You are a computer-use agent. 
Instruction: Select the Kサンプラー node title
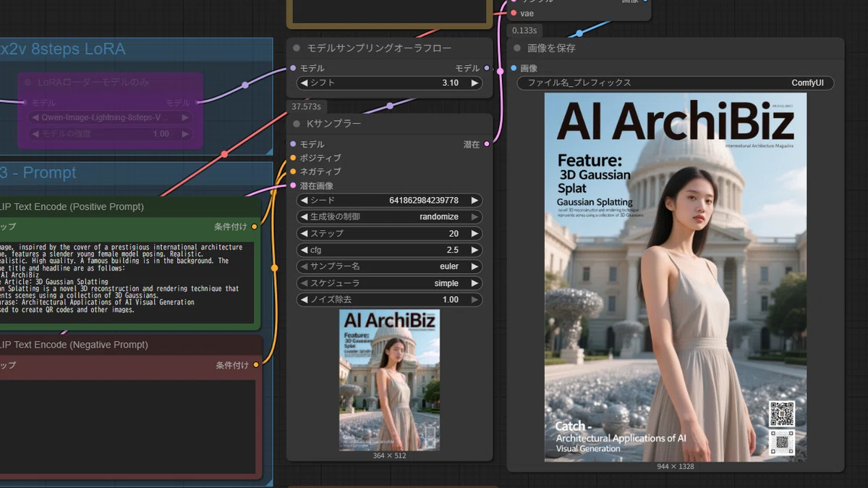[334, 123]
